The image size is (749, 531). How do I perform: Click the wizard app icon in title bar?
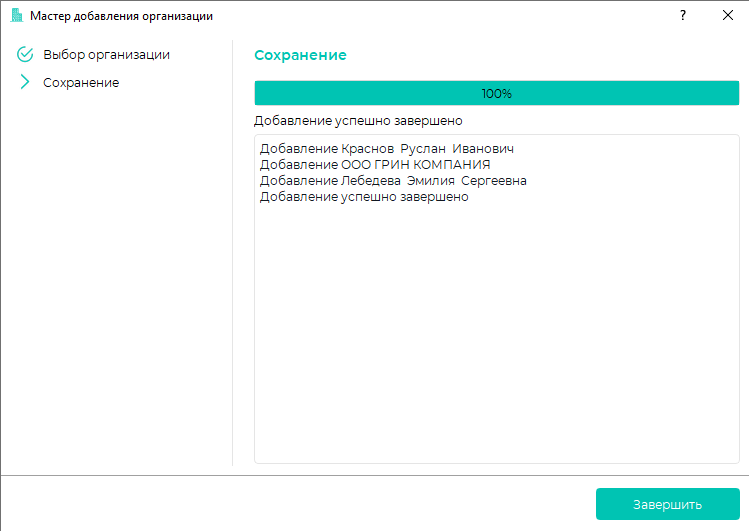click(17, 16)
